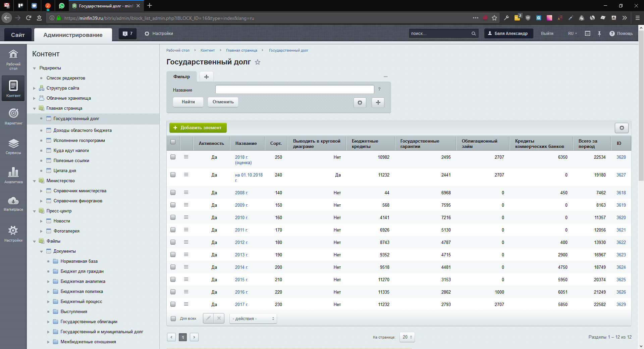644x349 pixels.
Task: Enable the 'Для всех' checkbox
Action: [173, 319]
